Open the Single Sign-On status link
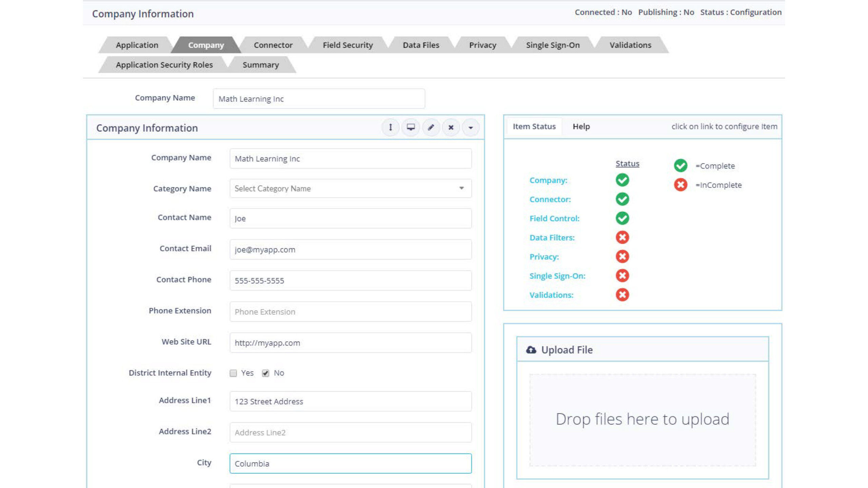The height and width of the screenshot is (488, 868). [x=557, y=276]
